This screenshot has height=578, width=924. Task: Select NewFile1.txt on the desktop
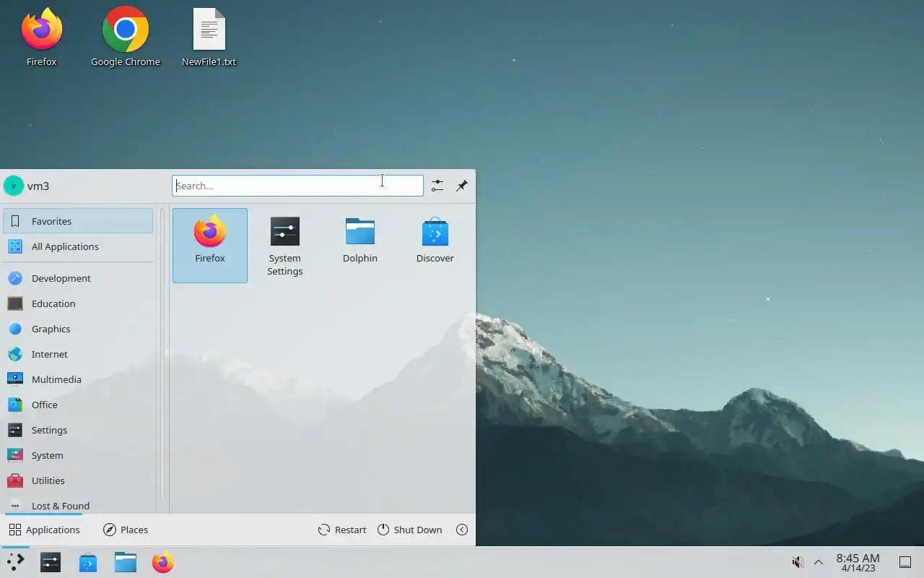[x=209, y=38]
